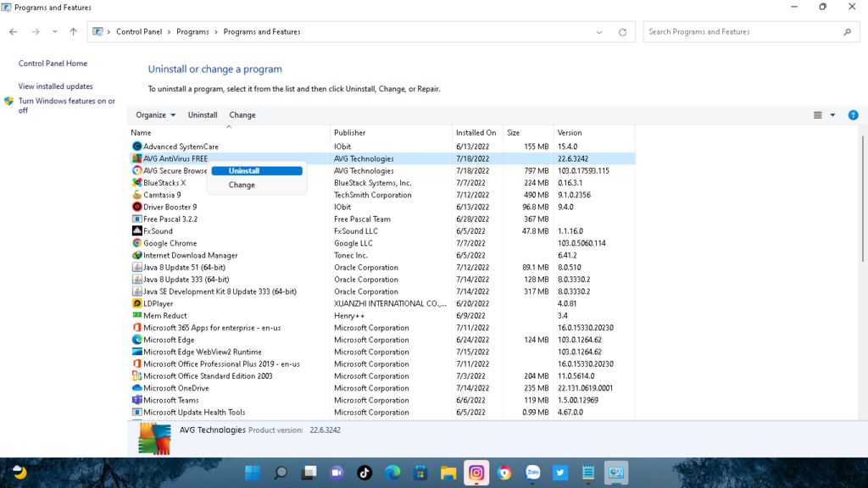Open TikTok from the taskbar
868x488 pixels.
point(364,473)
